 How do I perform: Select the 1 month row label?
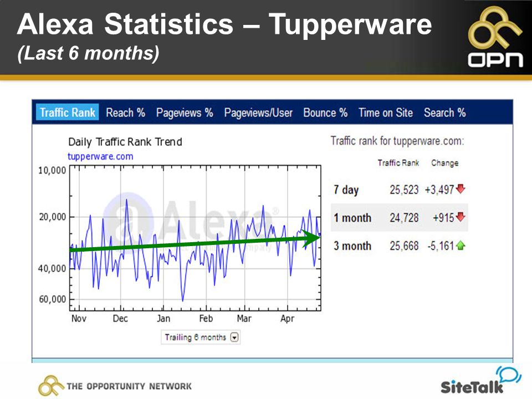coord(352,217)
